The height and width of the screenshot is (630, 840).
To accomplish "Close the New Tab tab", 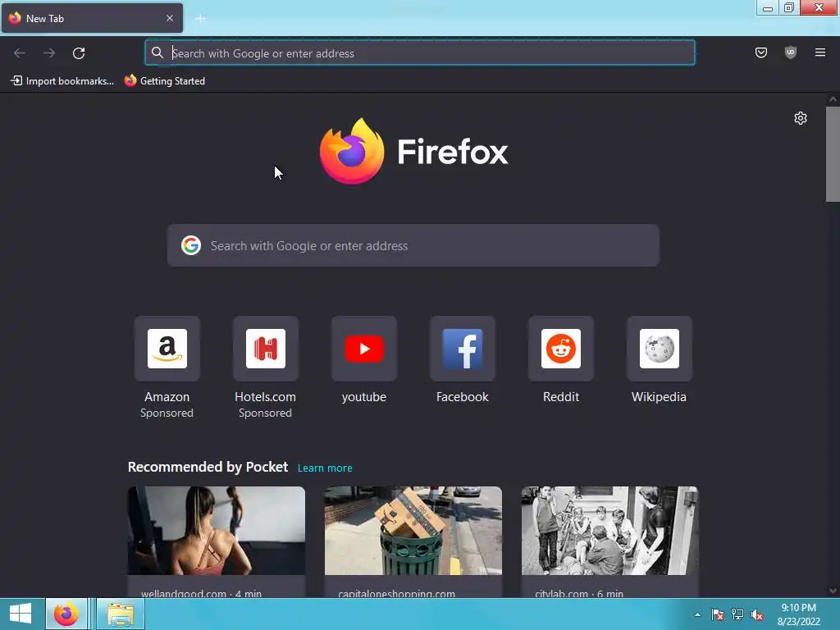I will [170, 18].
